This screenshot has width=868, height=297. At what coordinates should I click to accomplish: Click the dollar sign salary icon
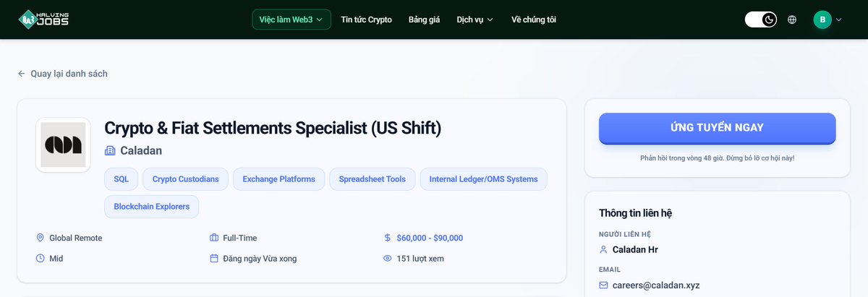388,238
